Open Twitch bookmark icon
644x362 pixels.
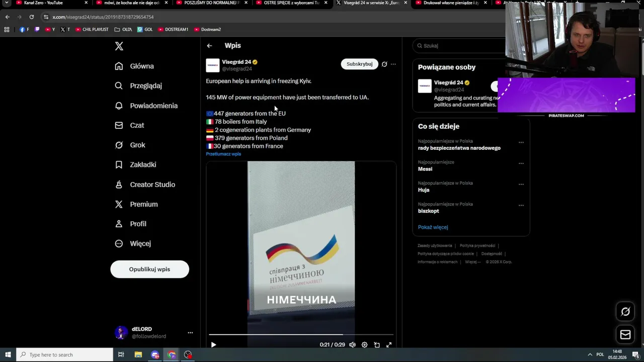pos(37,30)
